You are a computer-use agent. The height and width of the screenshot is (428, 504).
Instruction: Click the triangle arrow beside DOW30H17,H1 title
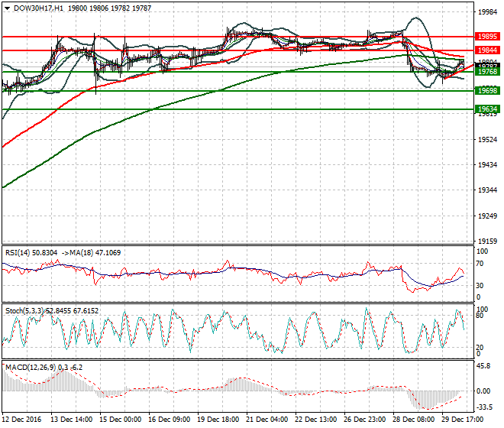7,8
